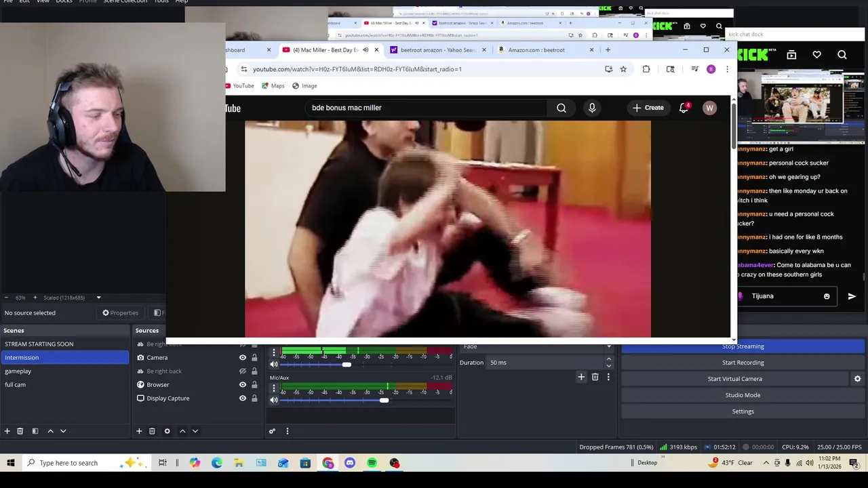This screenshot has height=488, width=868.
Task: Move the selected scene down
Action: [63, 431]
